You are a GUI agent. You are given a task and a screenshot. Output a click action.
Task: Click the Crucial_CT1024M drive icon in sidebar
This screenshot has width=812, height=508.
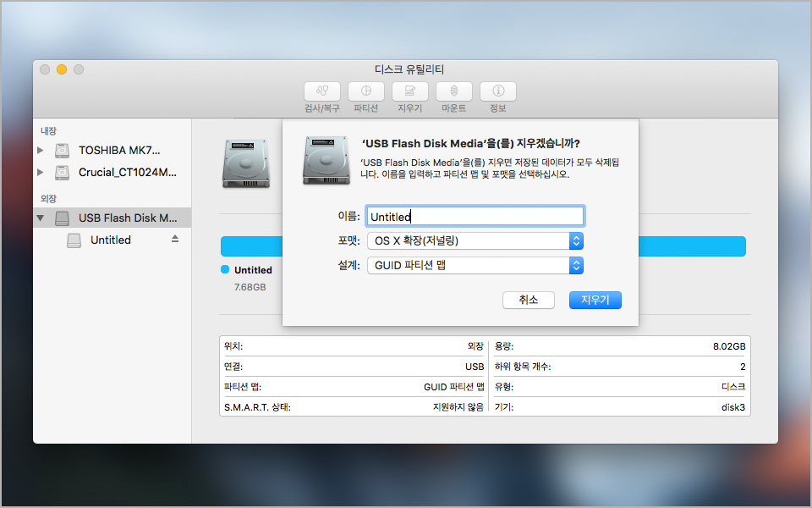tap(62, 173)
